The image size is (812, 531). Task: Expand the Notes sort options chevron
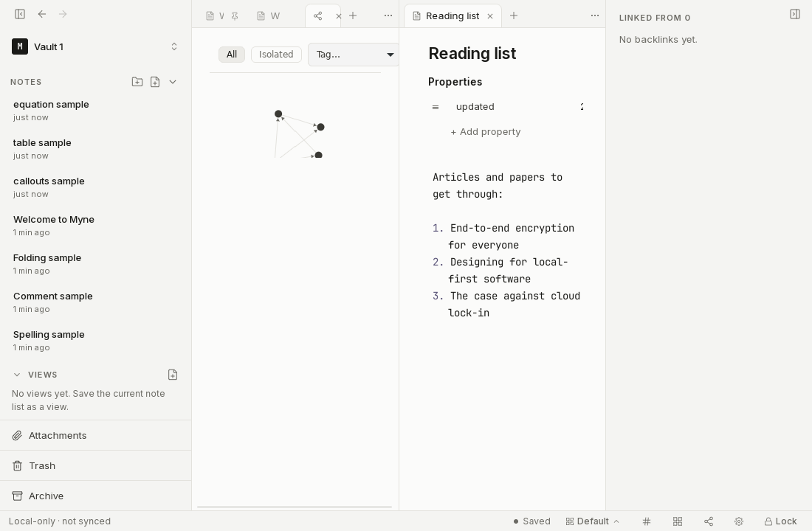[173, 82]
